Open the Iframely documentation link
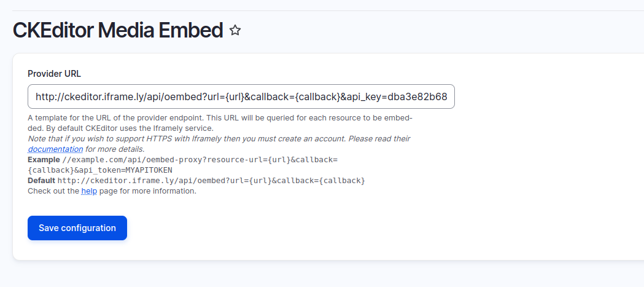Screen dimensions: 644x287 [55, 149]
